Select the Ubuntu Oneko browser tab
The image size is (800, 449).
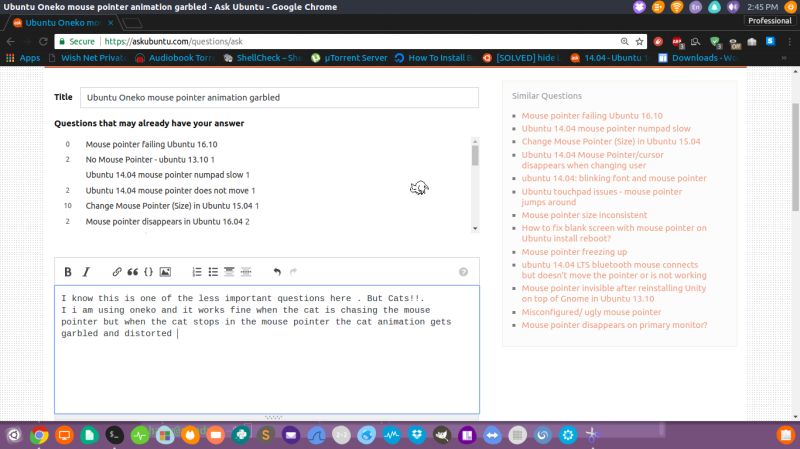coord(61,23)
